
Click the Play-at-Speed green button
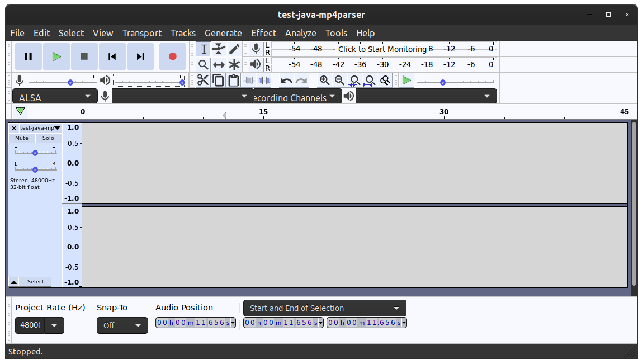pos(406,81)
